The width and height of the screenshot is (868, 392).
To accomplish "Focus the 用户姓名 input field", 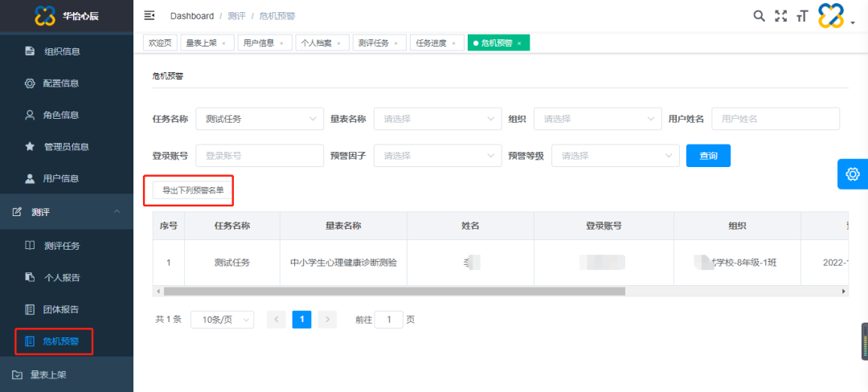I will (x=776, y=118).
